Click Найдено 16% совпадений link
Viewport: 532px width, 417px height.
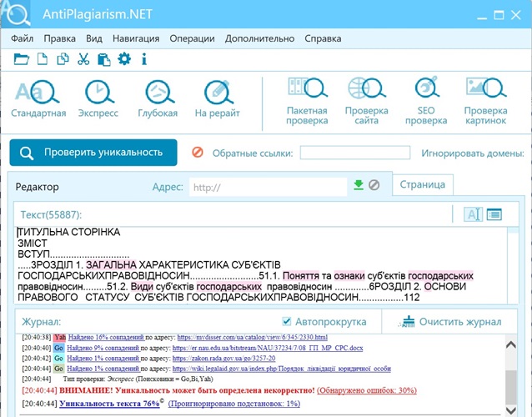click(x=106, y=337)
